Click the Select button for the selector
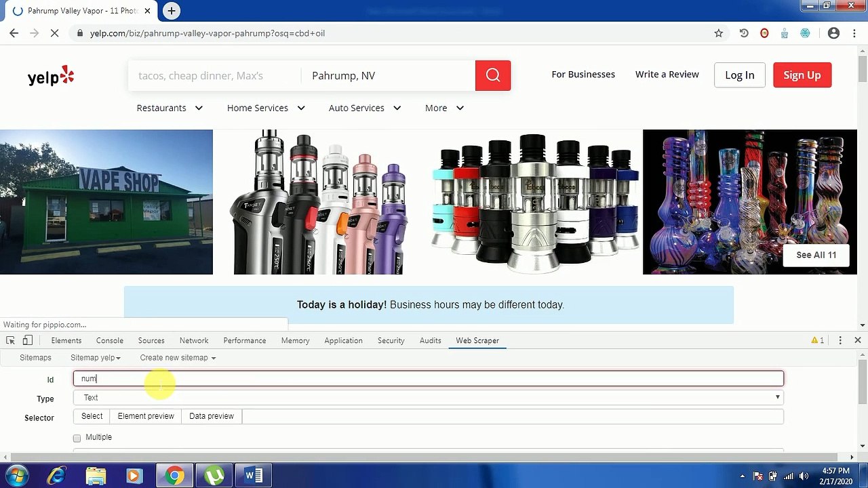The width and height of the screenshot is (868, 488). tap(92, 416)
